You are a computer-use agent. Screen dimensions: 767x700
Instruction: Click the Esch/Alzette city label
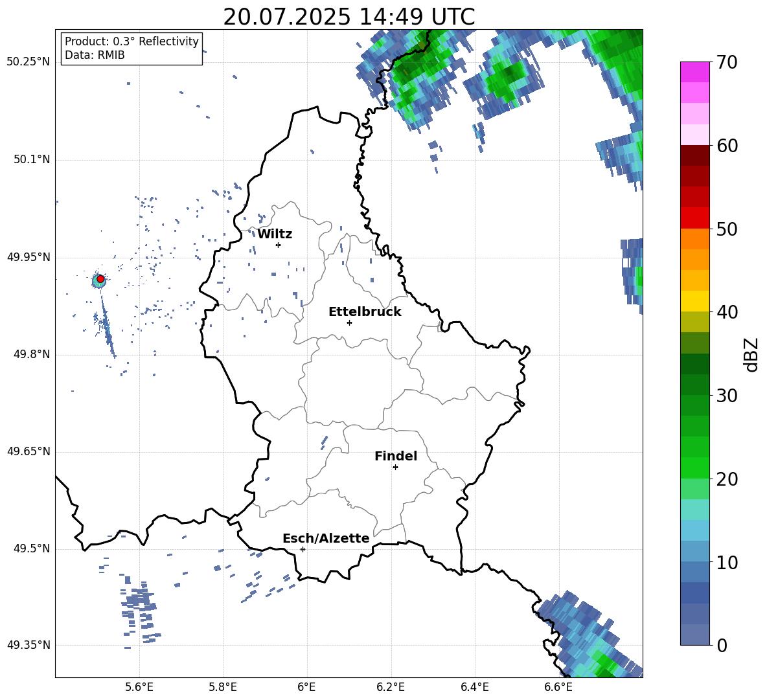(x=326, y=539)
